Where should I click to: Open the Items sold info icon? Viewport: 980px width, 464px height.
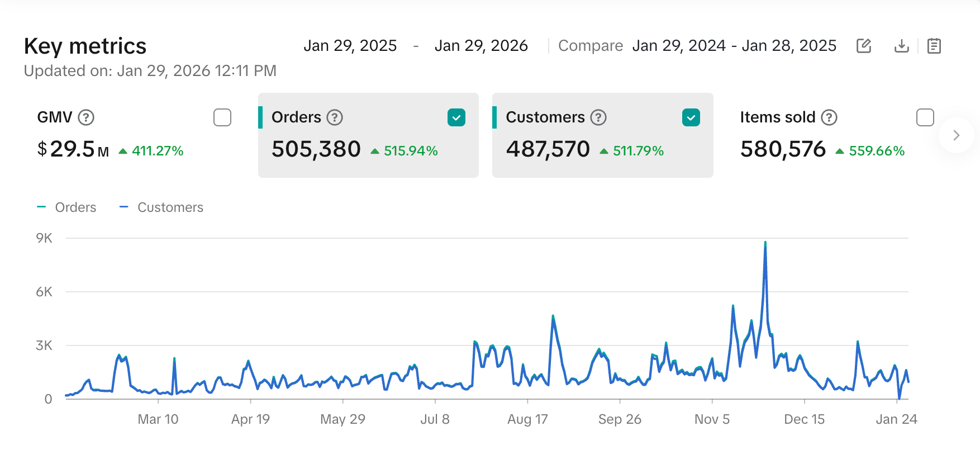[829, 117]
